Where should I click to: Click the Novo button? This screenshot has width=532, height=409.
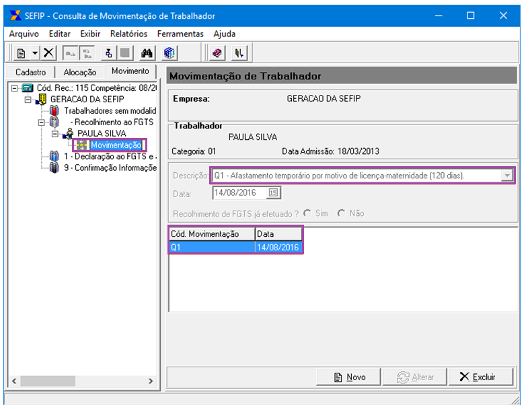(348, 377)
